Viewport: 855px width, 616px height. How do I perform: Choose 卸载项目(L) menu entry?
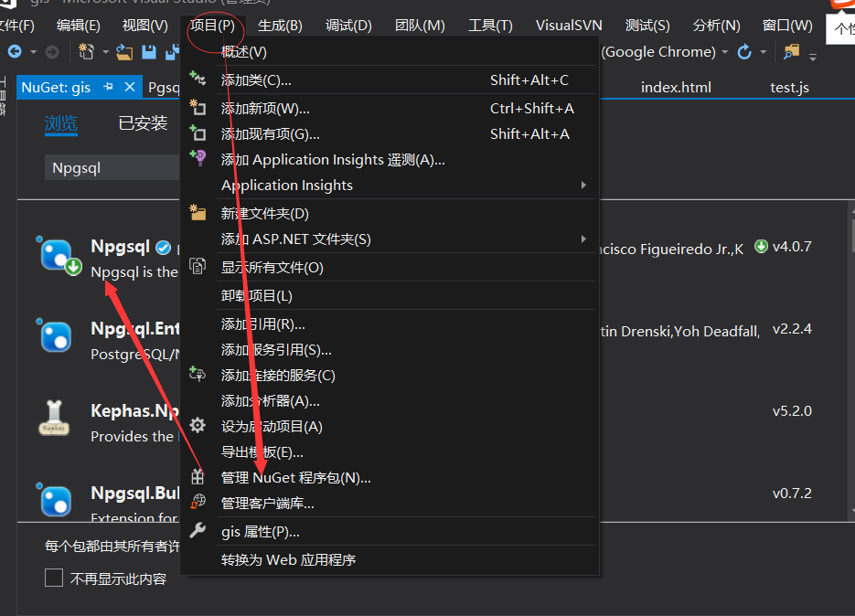390,295
